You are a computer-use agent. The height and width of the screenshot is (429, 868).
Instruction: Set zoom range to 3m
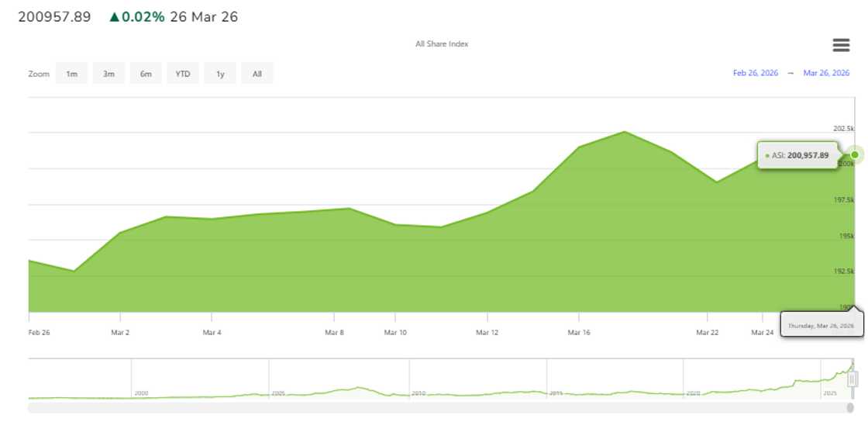coord(108,74)
